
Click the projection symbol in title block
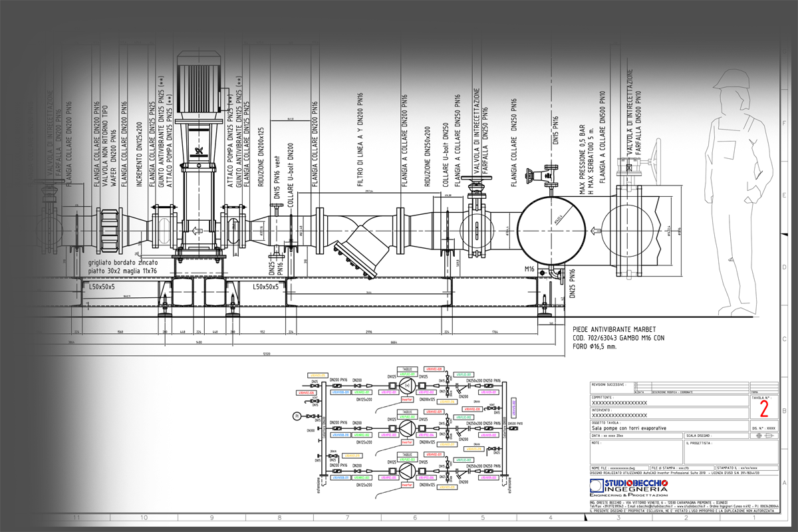(763, 436)
